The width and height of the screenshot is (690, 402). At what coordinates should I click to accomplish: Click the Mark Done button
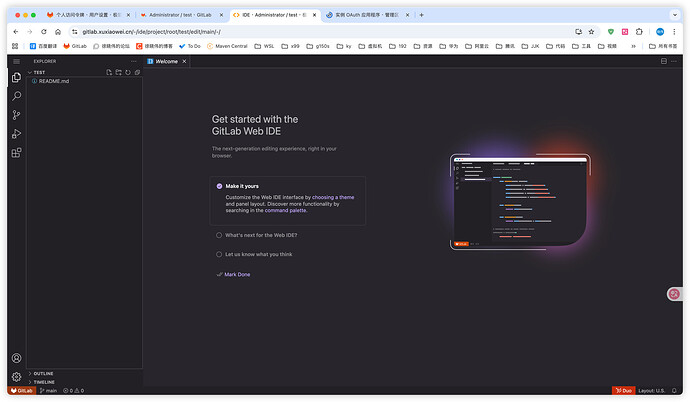(236, 274)
